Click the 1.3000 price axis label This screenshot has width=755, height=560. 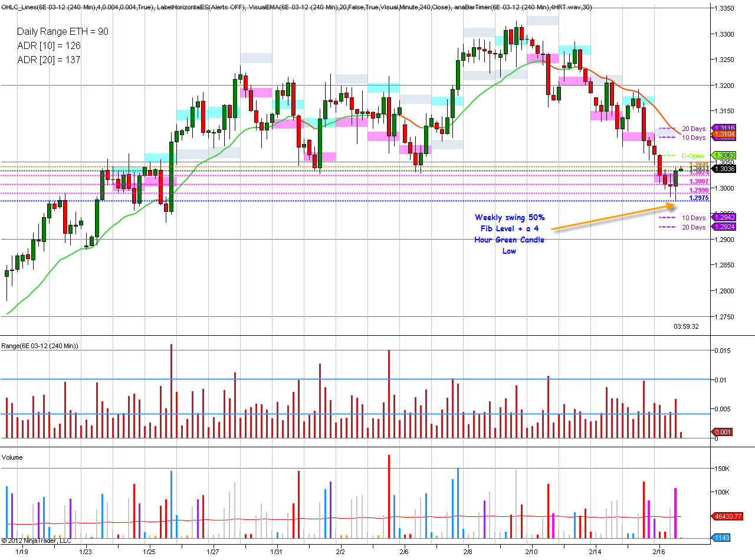(x=724, y=188)
